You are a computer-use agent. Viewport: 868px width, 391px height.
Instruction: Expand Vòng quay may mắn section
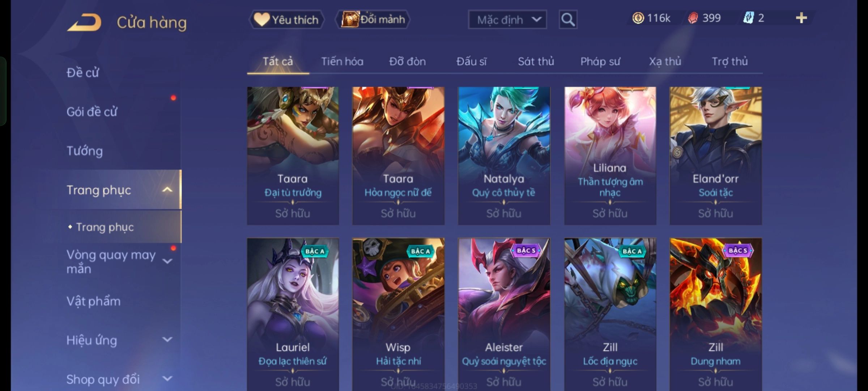[167, 261]
